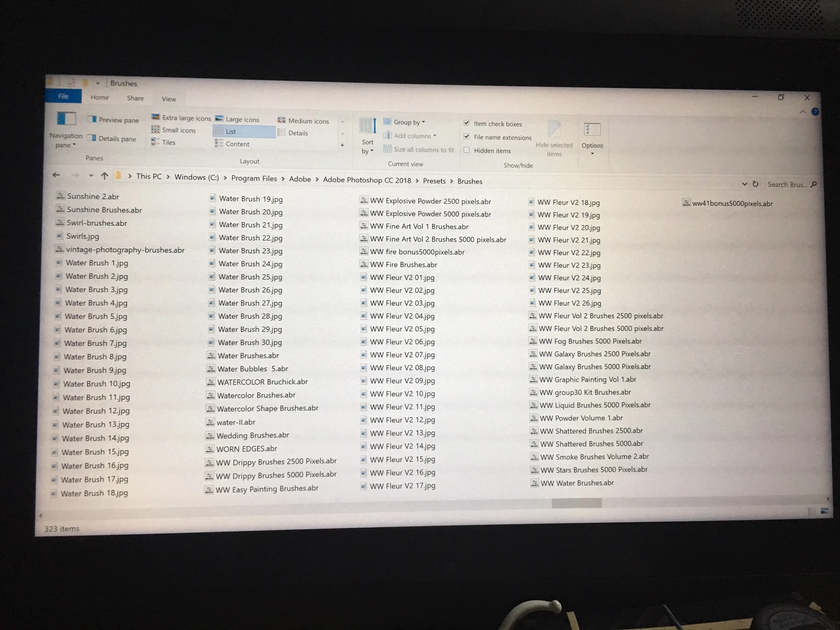The width and height of the screenshot is (840, 630).
Task: Click the horizontal scrollbar thumb
Action: click(x=576, y=503)
